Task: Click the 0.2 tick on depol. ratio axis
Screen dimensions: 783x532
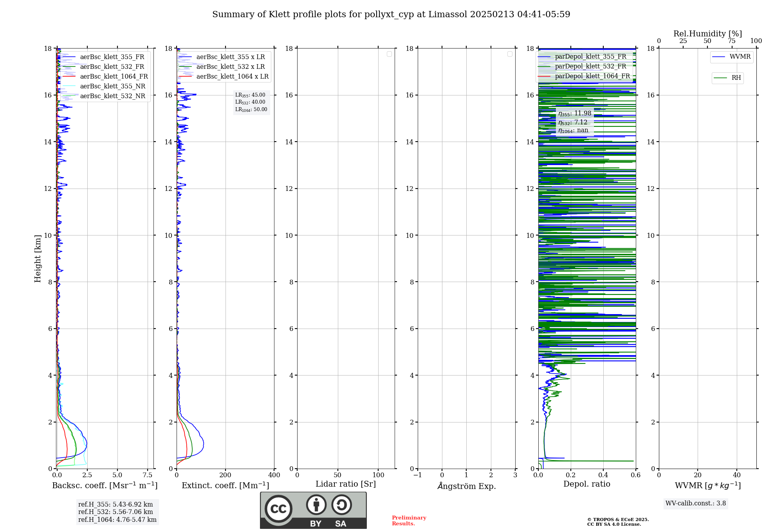Action: [x=571, y=475]
